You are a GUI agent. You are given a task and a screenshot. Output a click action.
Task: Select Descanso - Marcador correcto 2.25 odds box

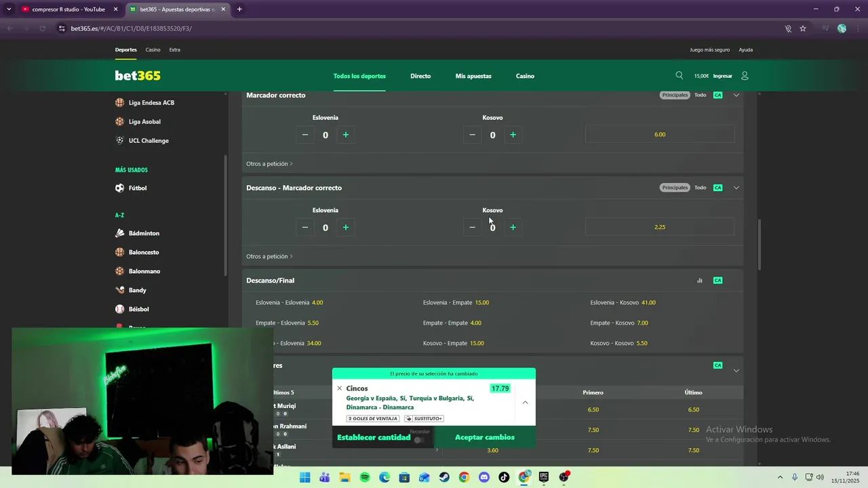pos(660,227)
